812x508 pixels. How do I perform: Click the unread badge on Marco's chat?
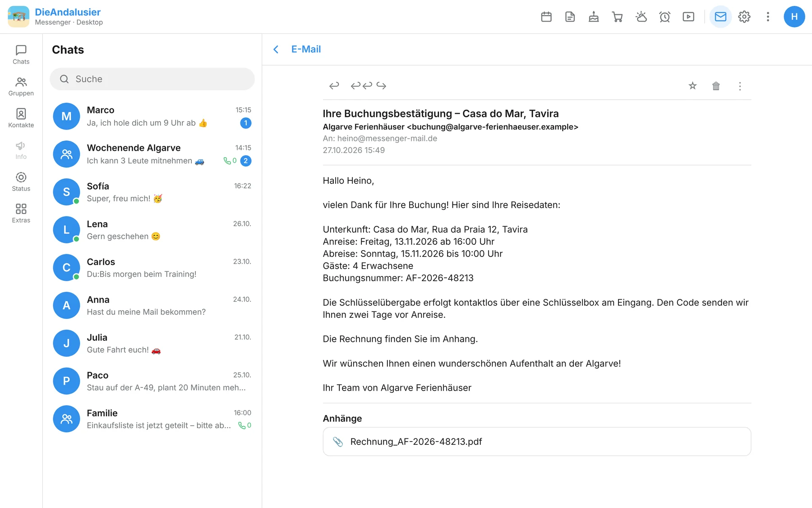246,123
